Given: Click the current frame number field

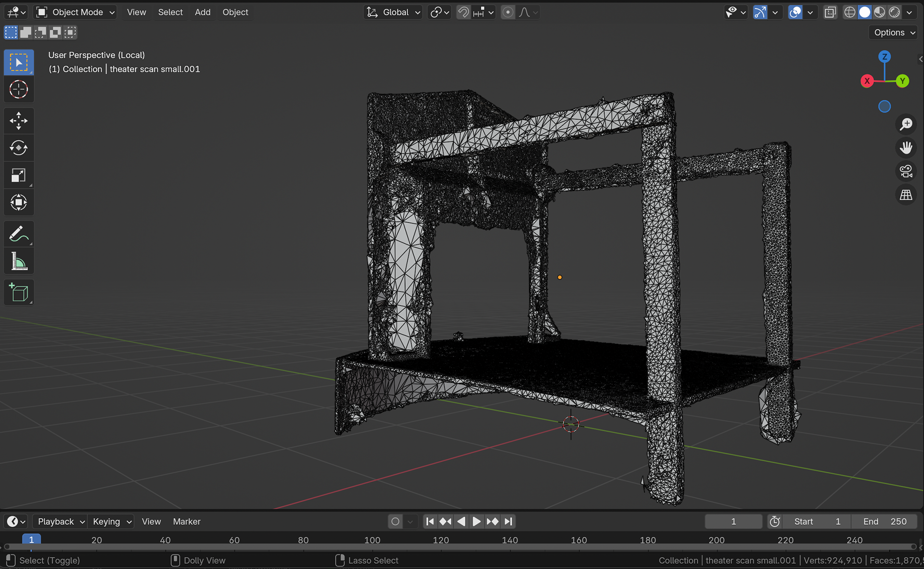Looking at the screenshot, I should 733,521.
